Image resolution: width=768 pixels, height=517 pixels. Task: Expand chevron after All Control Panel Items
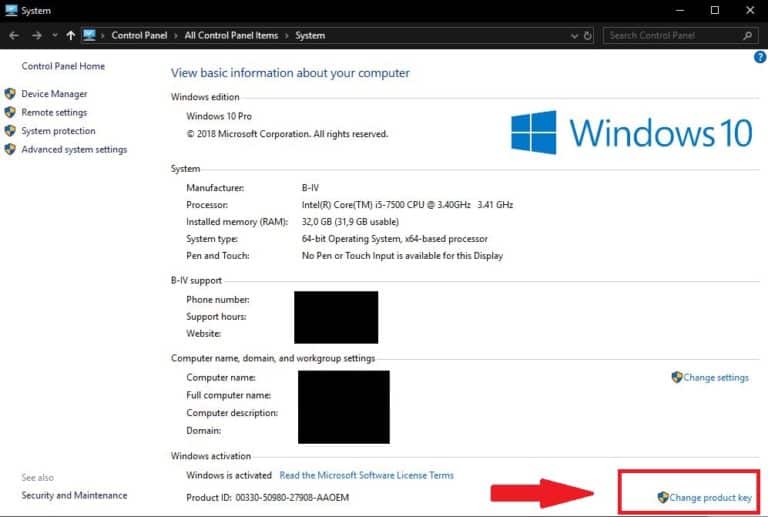tap(287, 35)
